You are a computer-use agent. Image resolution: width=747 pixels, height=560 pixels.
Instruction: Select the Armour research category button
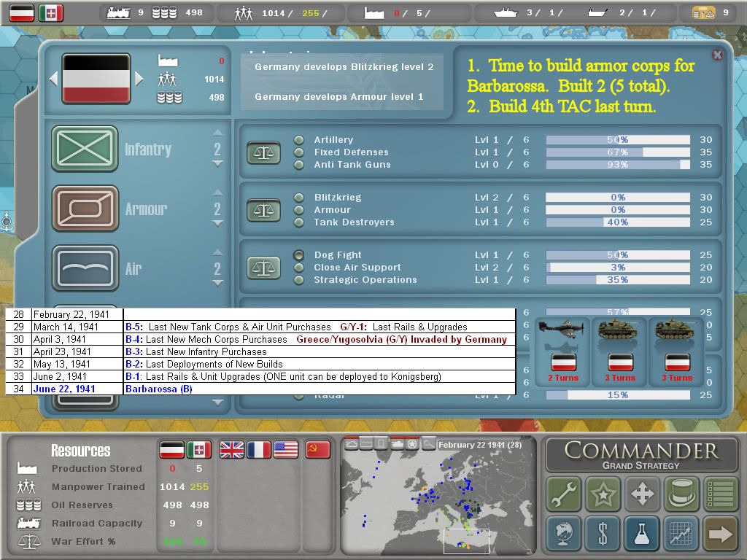(x=85, y=209)
